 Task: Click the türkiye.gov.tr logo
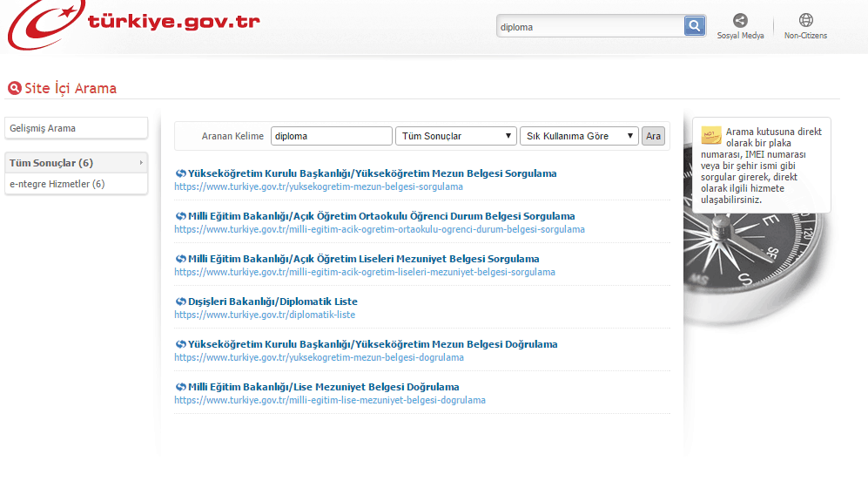(x=131, y=24)
